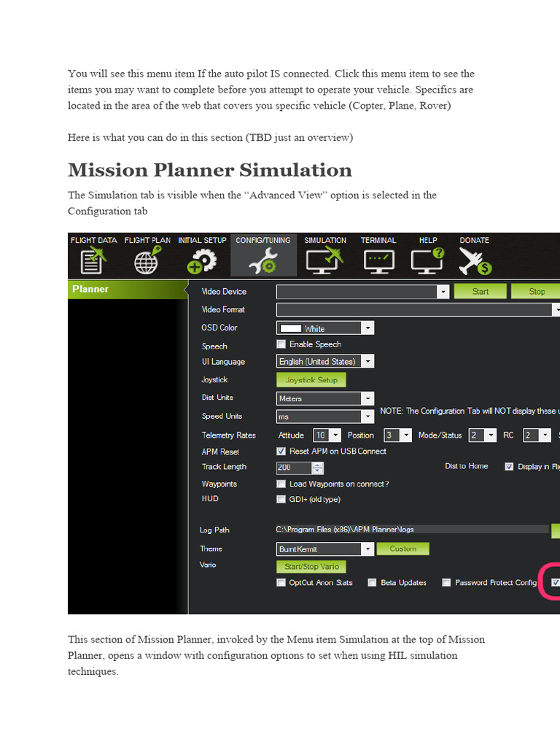Viewport: 560px width, 747px height.
Task: Open the UI Language dropdown
Action: click(x=367, y=361)
